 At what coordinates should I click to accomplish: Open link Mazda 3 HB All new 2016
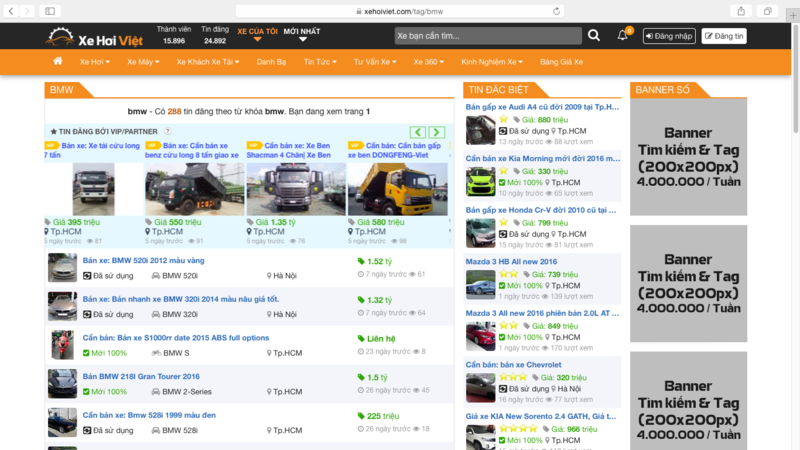pos(511,261)
